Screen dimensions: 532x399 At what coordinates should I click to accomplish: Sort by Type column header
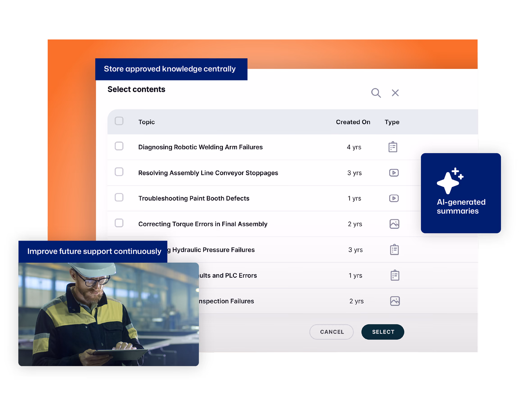click(392, 122)
